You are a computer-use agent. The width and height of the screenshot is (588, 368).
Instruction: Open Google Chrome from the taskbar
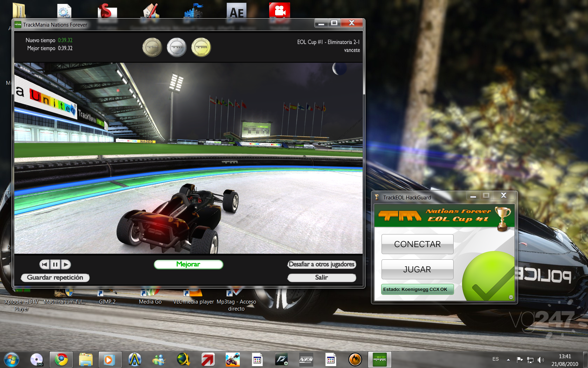(x=61, y=360)
